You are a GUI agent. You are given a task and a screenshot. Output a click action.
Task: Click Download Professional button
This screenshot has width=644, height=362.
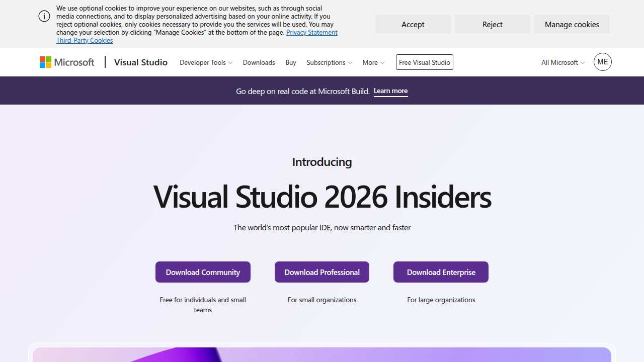[x=322, y=272]
